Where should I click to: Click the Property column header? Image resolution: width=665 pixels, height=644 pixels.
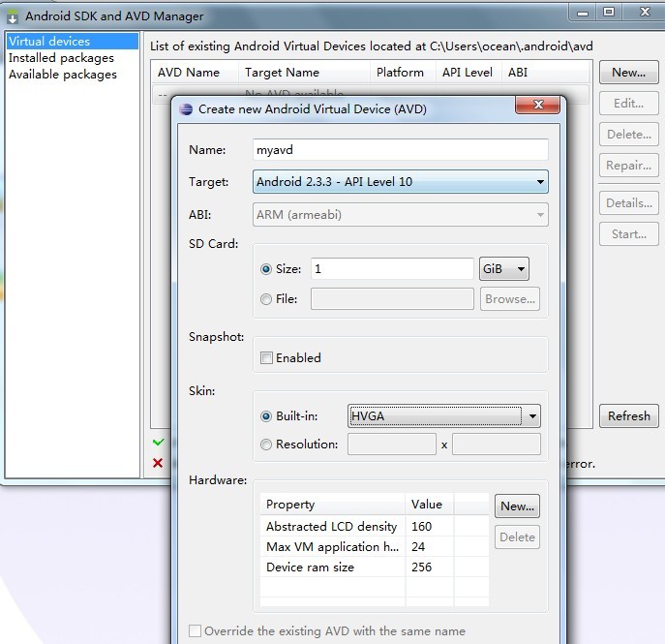coord(333,505)
